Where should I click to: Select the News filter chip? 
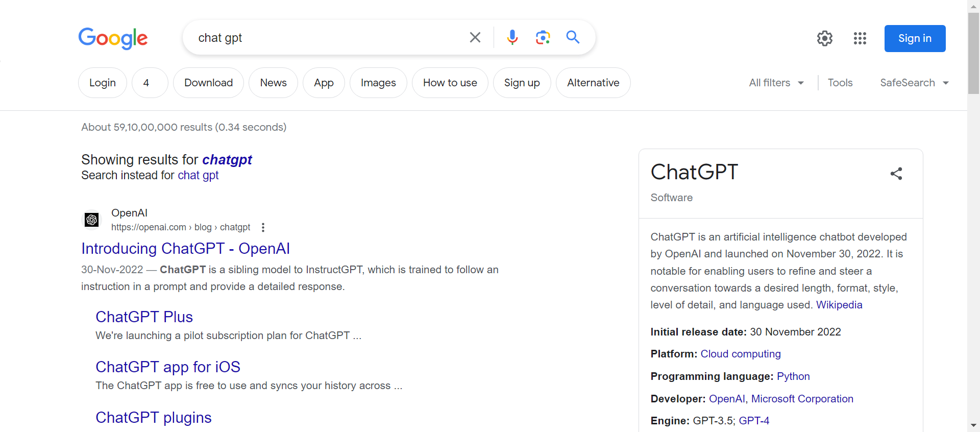click(273, 83)
